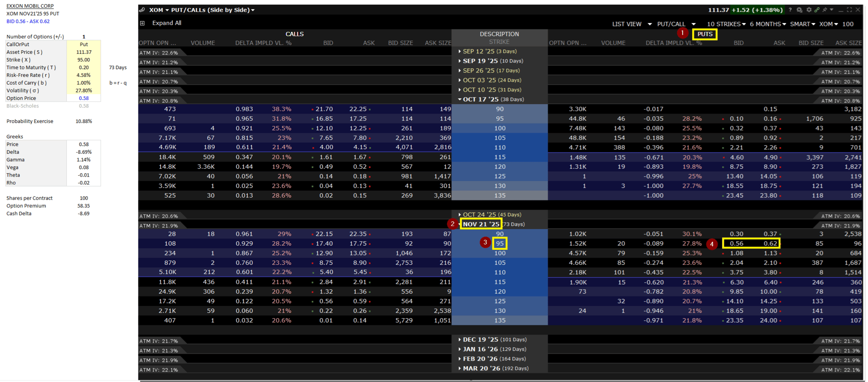The image size is (868, 382).
Task: Collapse the NOV 21 '25 expiration
Action: coord(491,224)
